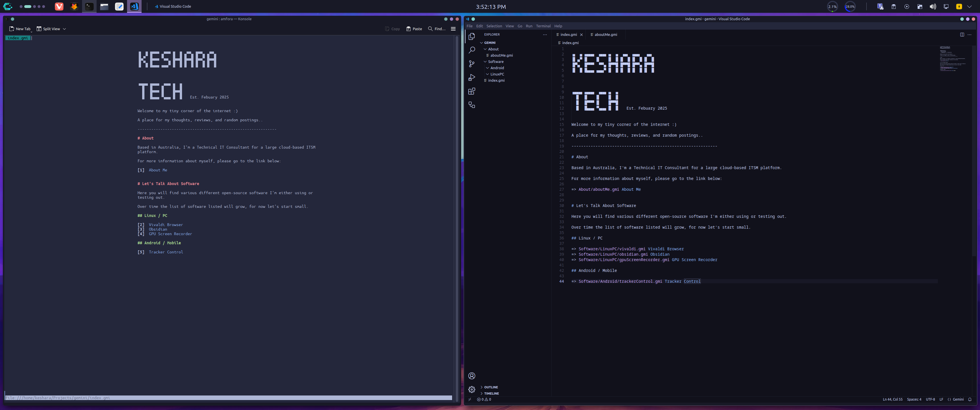Click the New Tab button in Konsole
The image size is (980, 410).
click(x=20, y=29)
